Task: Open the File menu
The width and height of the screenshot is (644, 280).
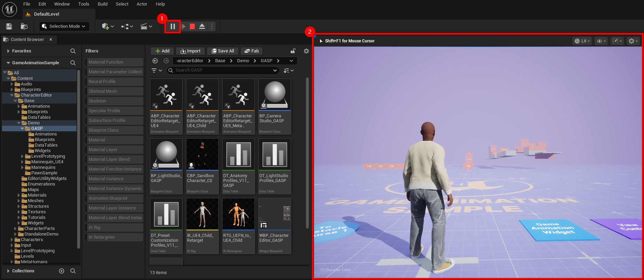Action: [x=27, y=4]
